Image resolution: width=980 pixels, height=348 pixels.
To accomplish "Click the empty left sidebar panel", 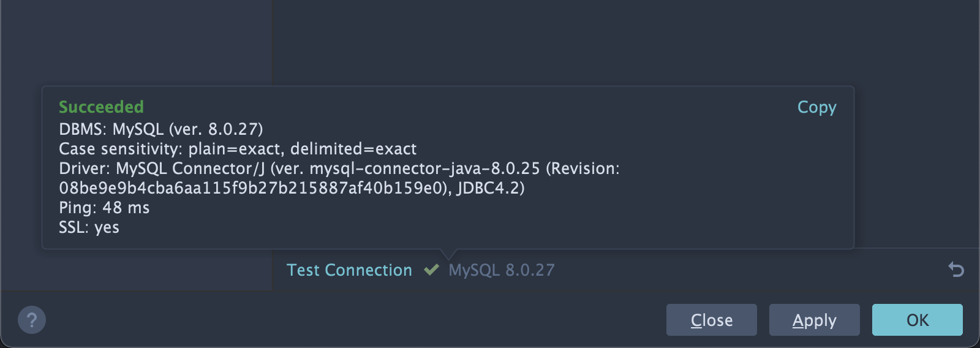I will point(136,43).
